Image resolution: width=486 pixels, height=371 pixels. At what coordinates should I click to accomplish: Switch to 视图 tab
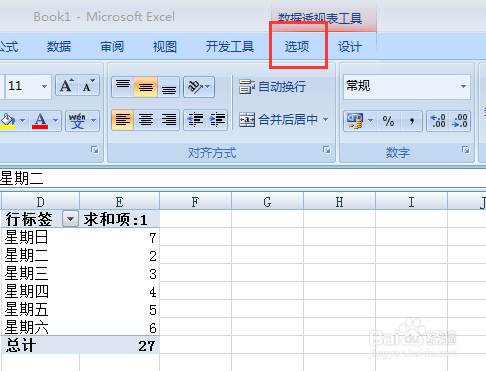click(x=164, y=47)
